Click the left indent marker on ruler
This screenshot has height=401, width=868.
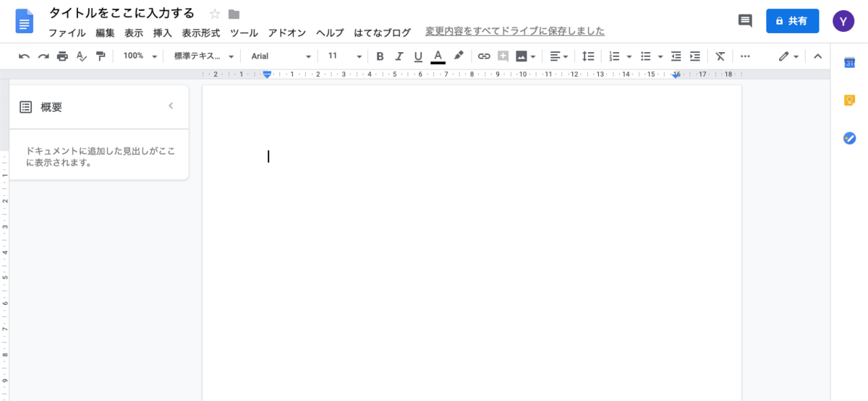point(267,75)
